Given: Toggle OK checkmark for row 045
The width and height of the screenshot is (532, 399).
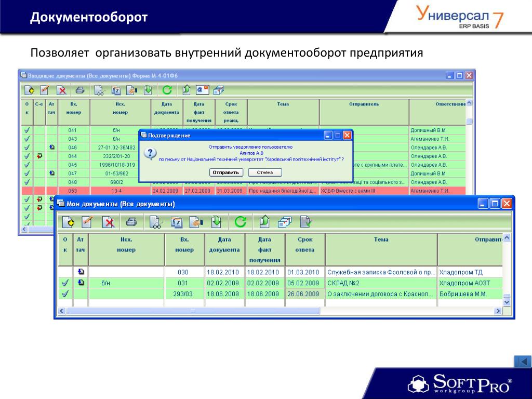Looking at the screenshot, I should [27, 165].
